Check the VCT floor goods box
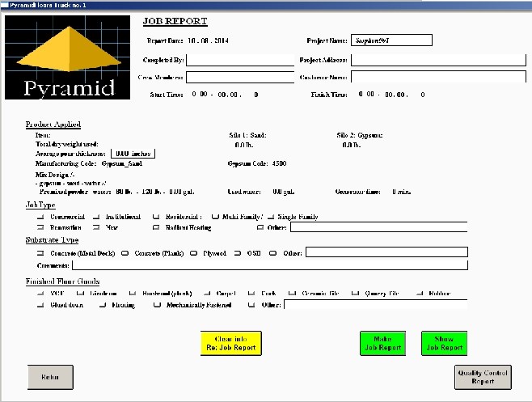This screenshot has height=402, width=532. (x=40, y=293)
